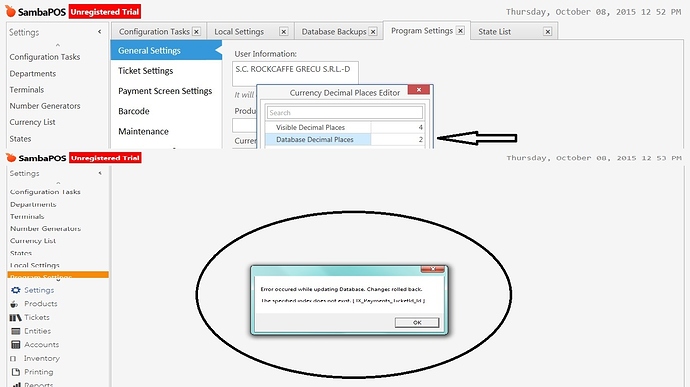690x387 pixels.
Task: Open Accounts via its calculator icon
Action: pos(16,345)
